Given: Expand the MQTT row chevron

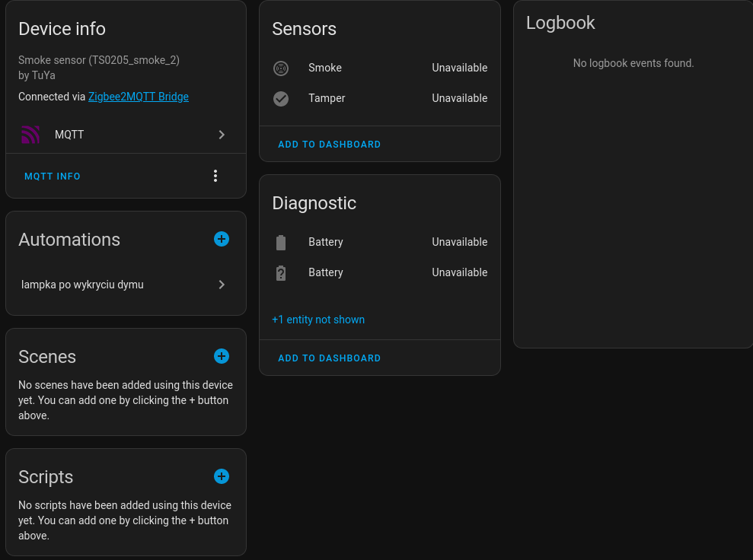Looking at the screenshot, I should pos(222,135).
